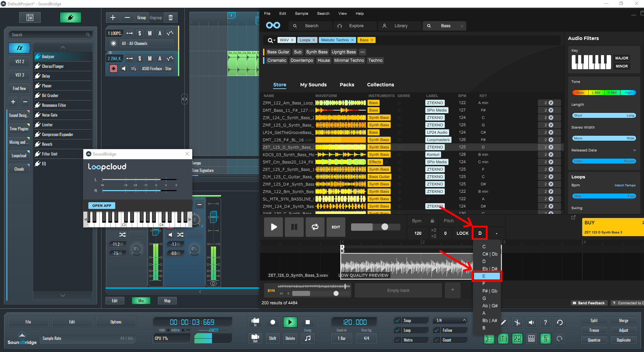Delete selected track with trash icon

point(170,17)
